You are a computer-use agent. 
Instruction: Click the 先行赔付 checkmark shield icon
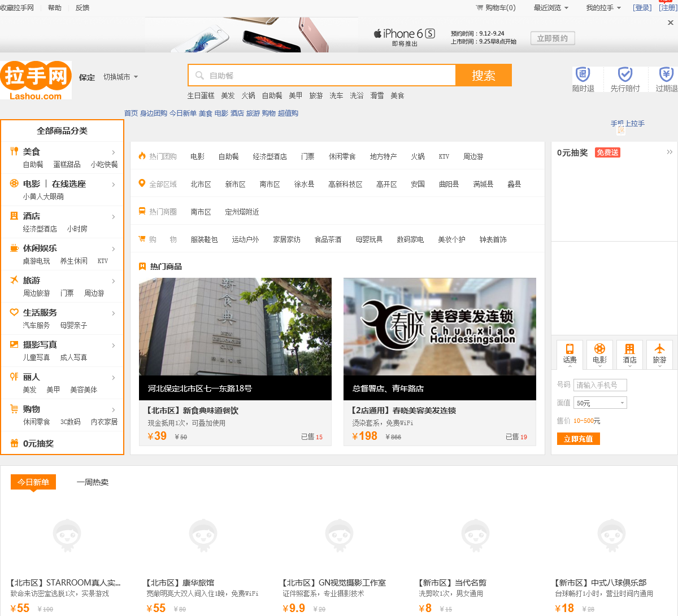point(625,74)
